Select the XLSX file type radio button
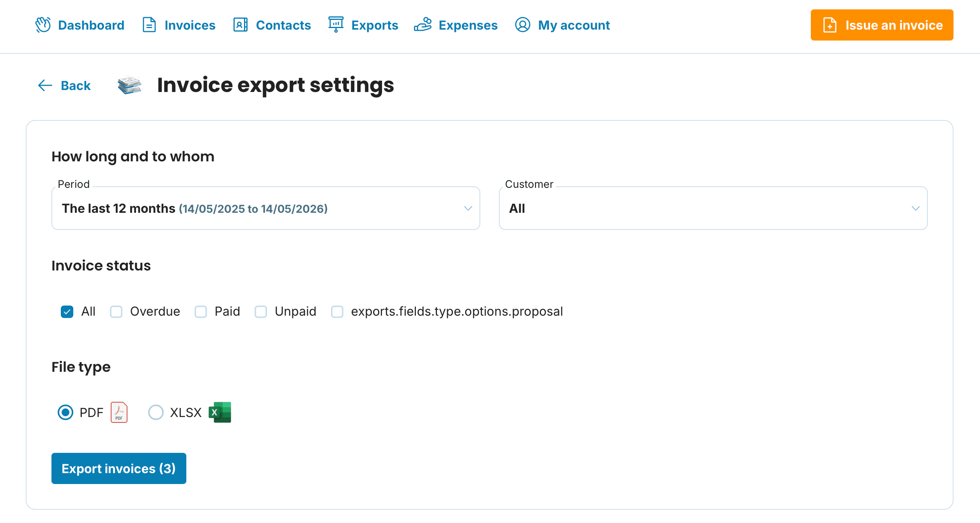 [x=156, y=412]
